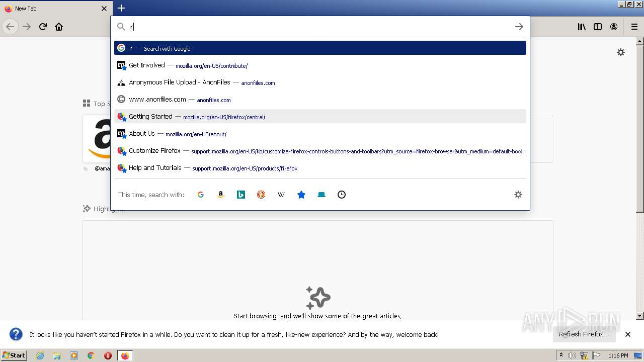The width and height of the screenshot is (644, 362).
Task: Reload the page with the refresh icon
Action: click(x=43, y=27)
